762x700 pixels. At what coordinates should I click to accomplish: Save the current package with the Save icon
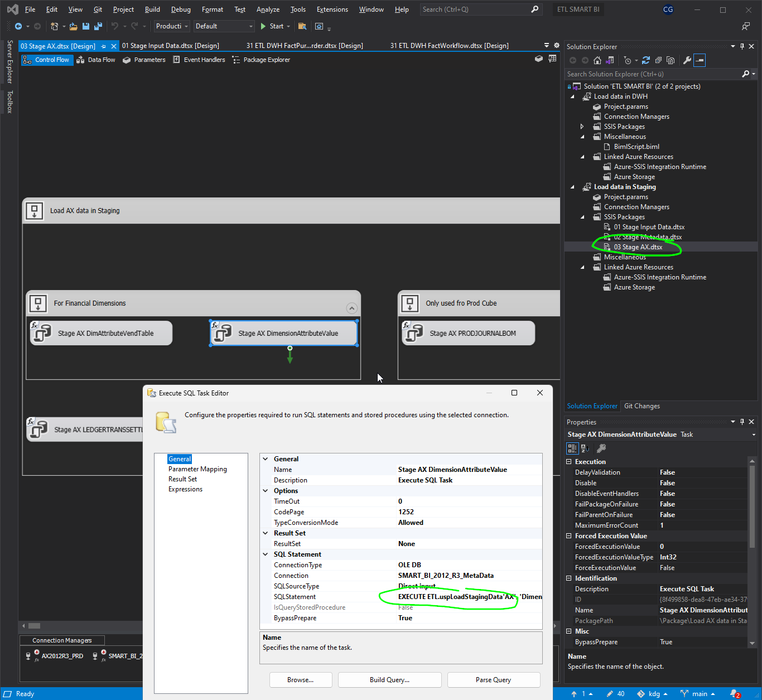pos(85,26)
